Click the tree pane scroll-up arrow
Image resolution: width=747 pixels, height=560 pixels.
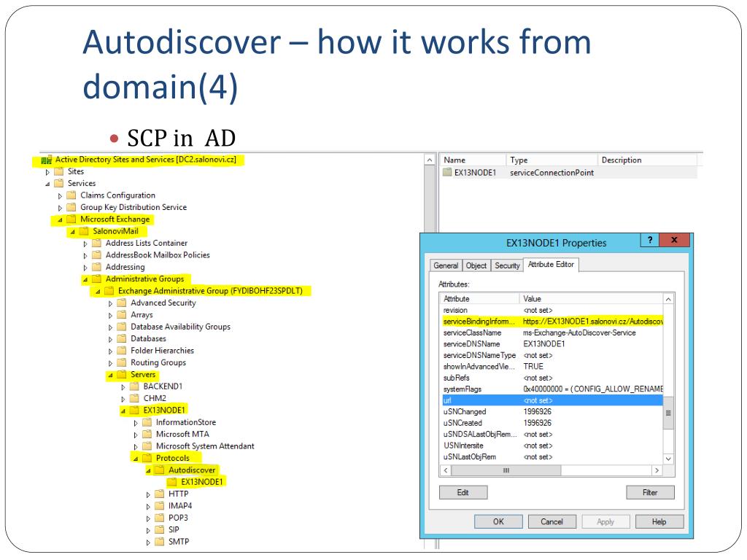(x=430, y=160)
